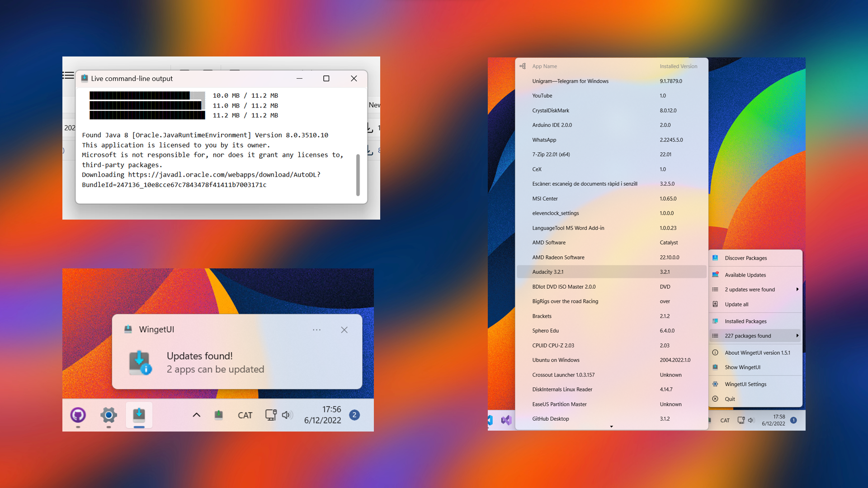Expand the hidden icons chevron on taskbar
This screenshot has width=868, height=488.
click(x=196, y=414)
